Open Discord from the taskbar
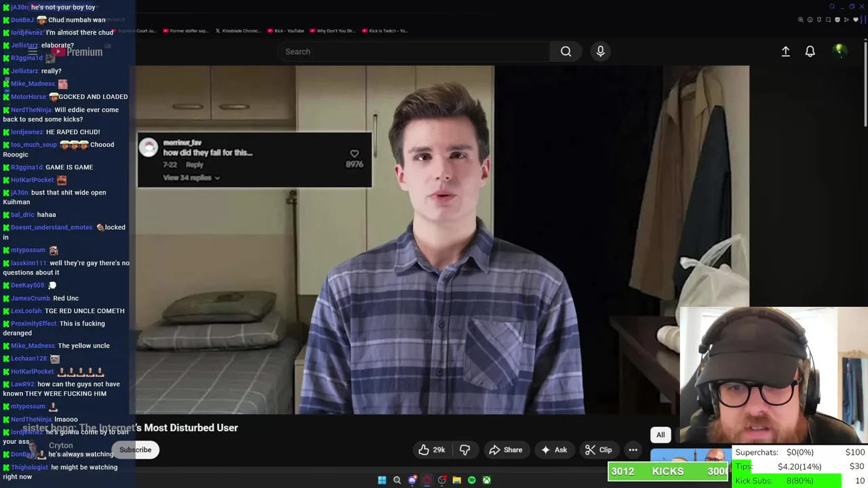The image size is (868, 488). click(412, 480)
